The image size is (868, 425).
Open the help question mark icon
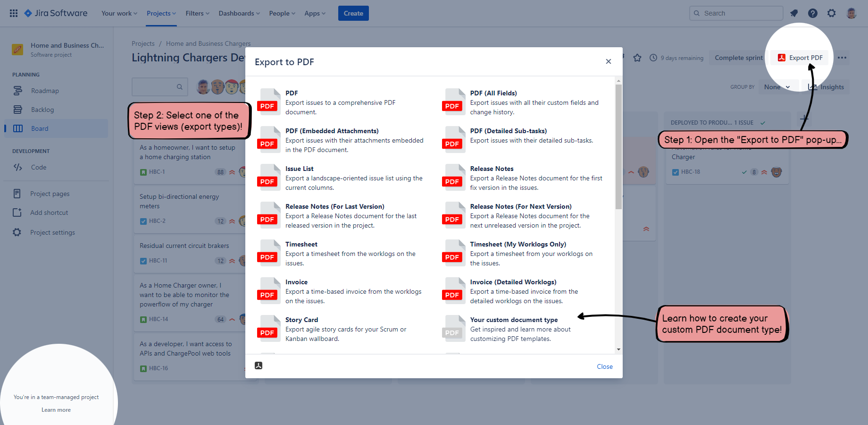pos(813,13)
